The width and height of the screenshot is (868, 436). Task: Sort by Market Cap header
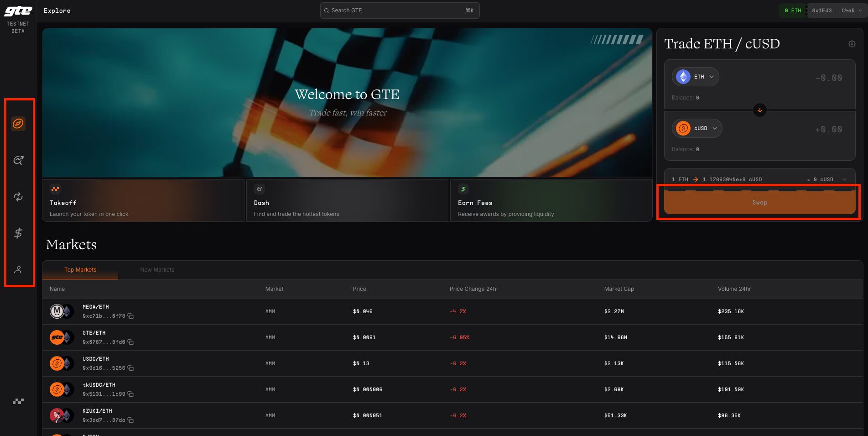619,289
